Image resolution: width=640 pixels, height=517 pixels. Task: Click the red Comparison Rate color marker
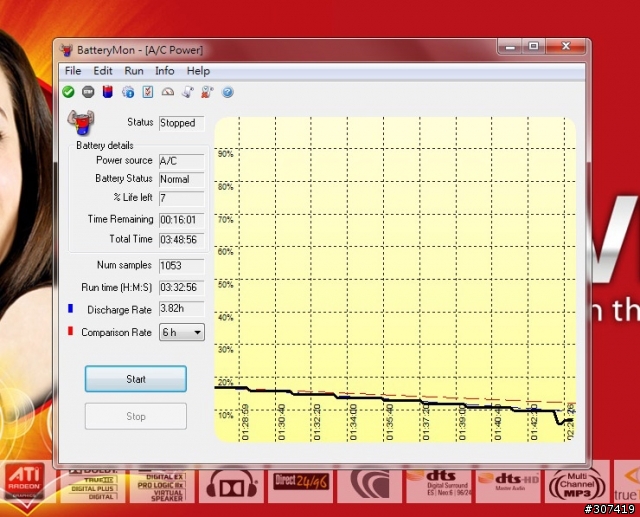pos(70,331)
